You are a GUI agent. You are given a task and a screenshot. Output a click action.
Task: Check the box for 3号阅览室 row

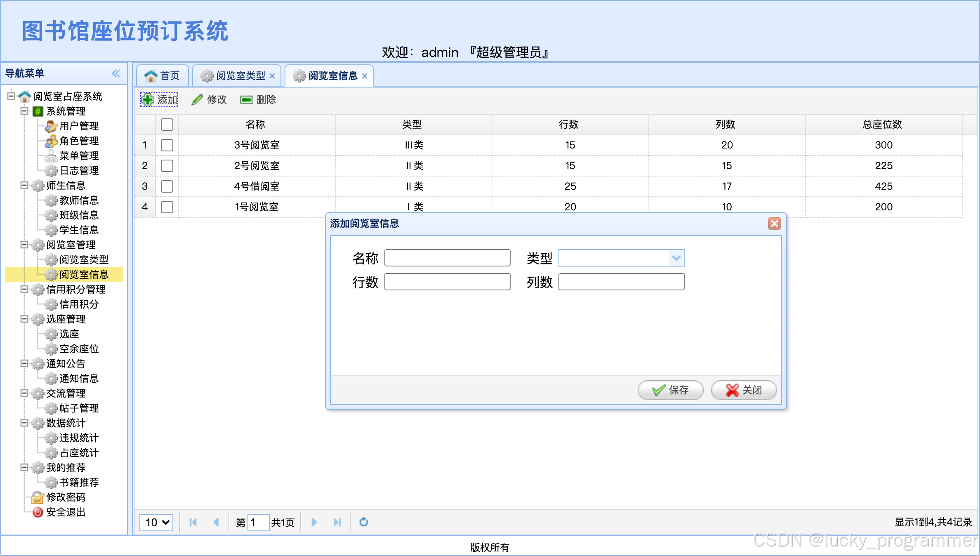[x=167, y=145]
